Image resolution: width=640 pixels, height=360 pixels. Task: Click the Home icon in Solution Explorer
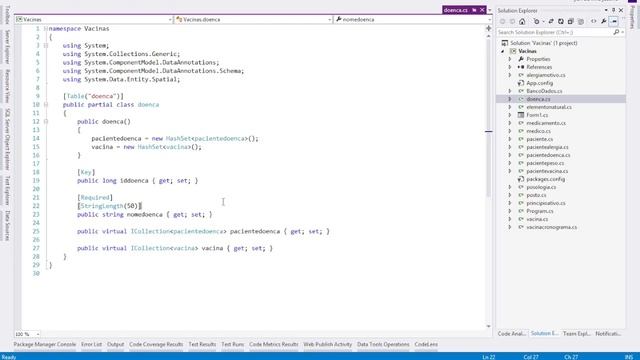(522, 22)
